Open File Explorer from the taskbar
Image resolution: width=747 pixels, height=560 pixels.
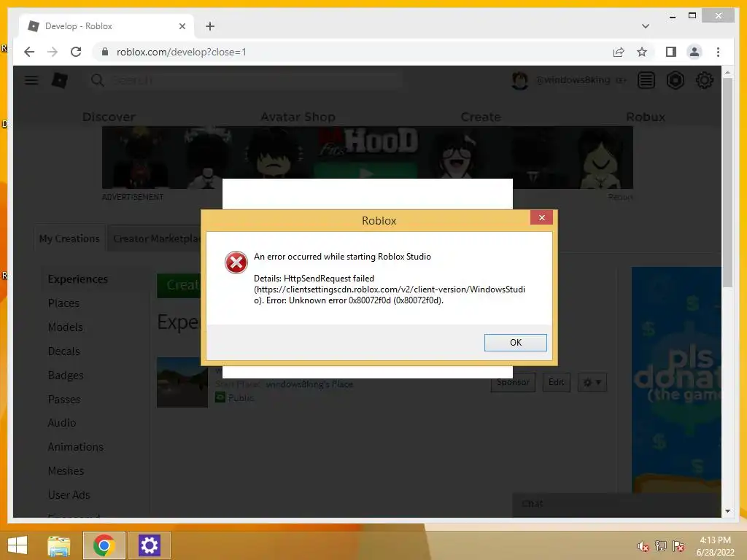click(59, 545)
